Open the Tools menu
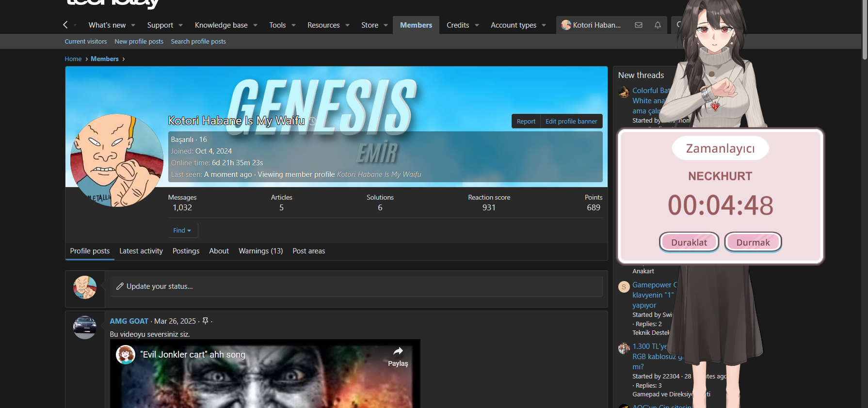 277,25
